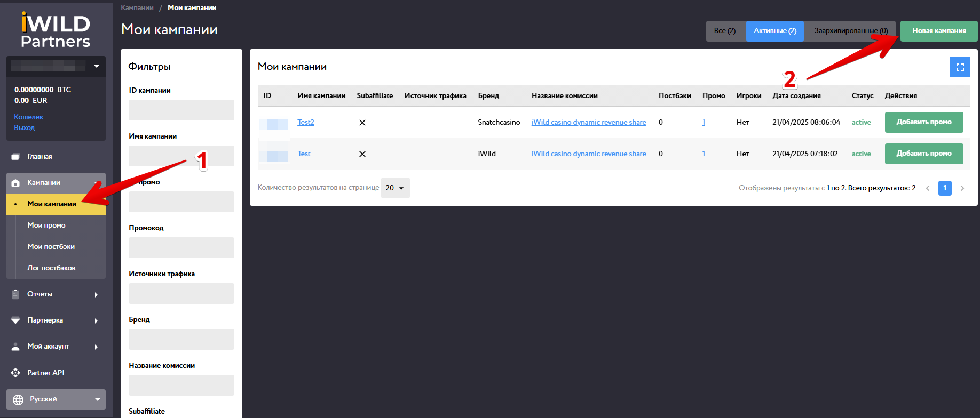Switch to Все (2) tab
This screenshot has height=418, width=980.
pyautogui.click(x=725, y=31)
